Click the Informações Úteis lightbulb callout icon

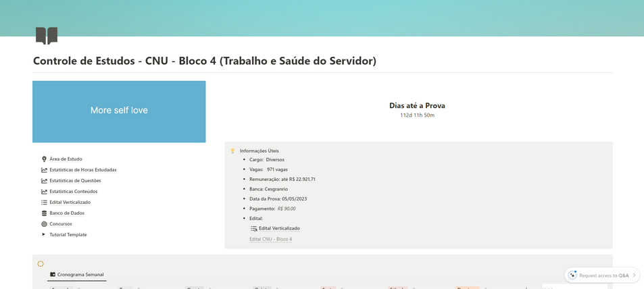(232, 151)
